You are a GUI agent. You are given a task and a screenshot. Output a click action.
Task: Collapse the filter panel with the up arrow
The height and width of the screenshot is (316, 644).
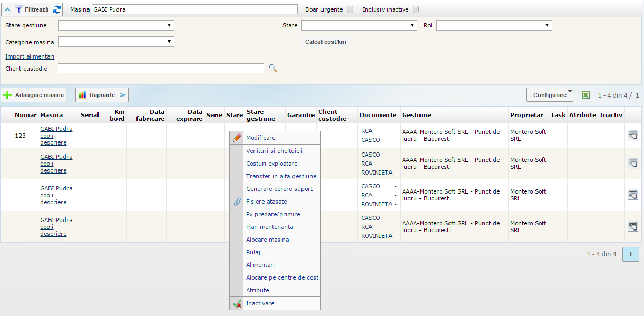click(7, 9)
